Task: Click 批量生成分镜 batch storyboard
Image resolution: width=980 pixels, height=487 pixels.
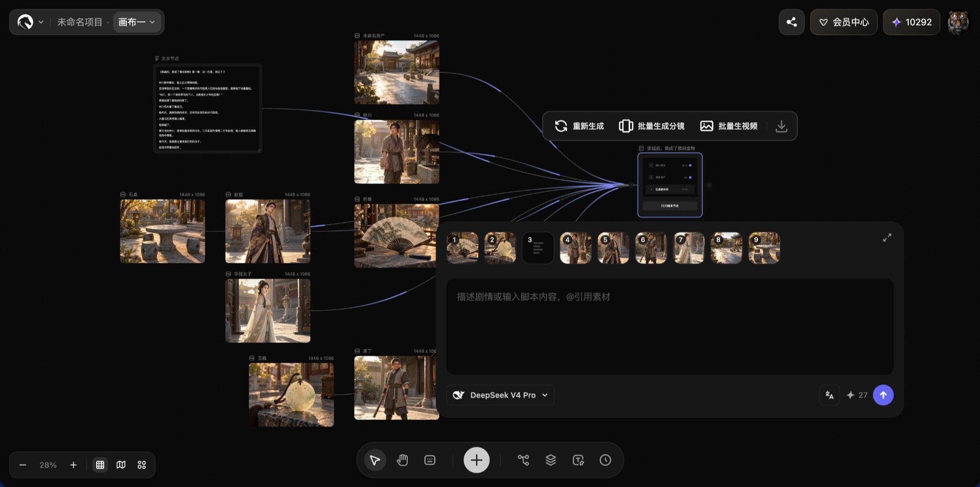Action: tap(652, 126)
